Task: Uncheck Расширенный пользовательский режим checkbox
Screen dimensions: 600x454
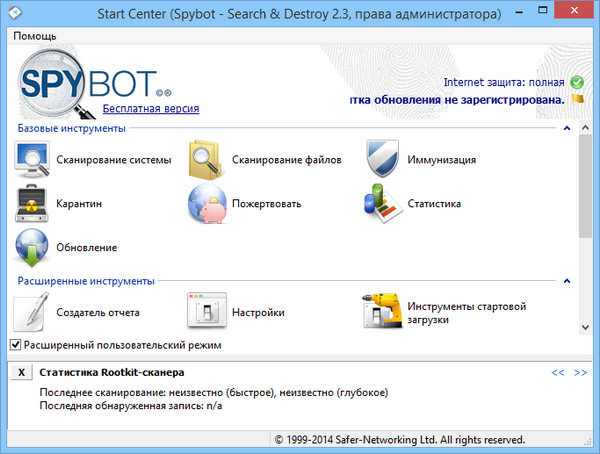Action: [x=15, y=345]
